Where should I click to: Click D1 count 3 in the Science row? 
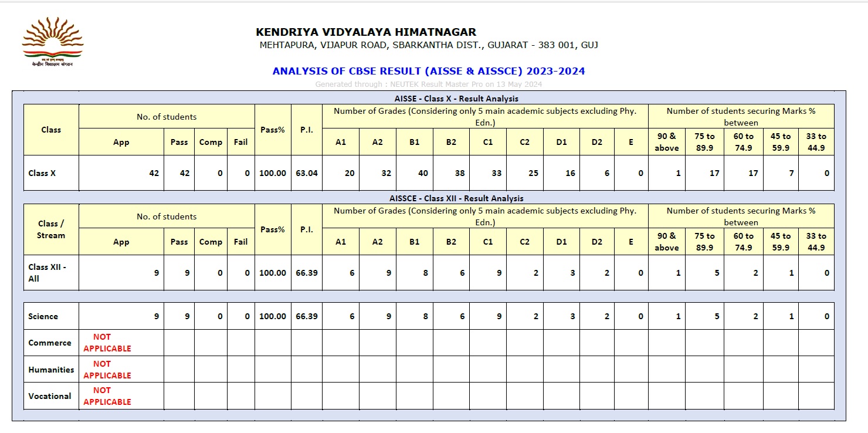[x=572, y=316]
